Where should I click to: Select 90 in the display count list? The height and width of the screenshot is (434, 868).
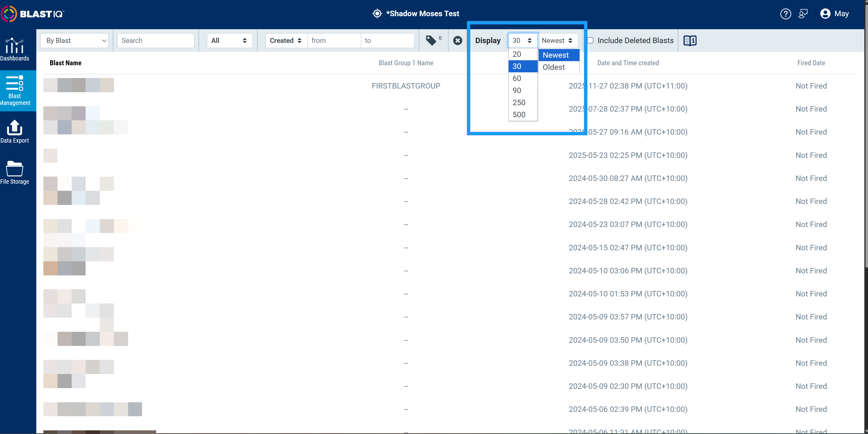point(523,91)
